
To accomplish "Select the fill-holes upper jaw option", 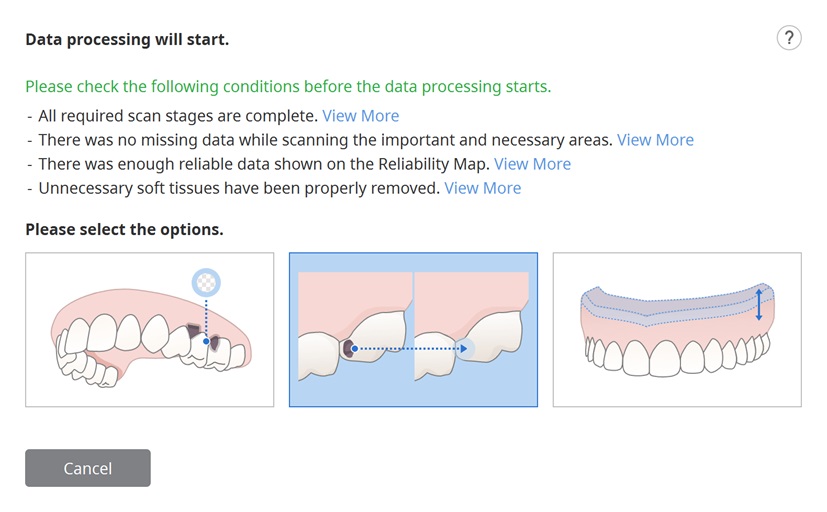I will tap(149, 330).
